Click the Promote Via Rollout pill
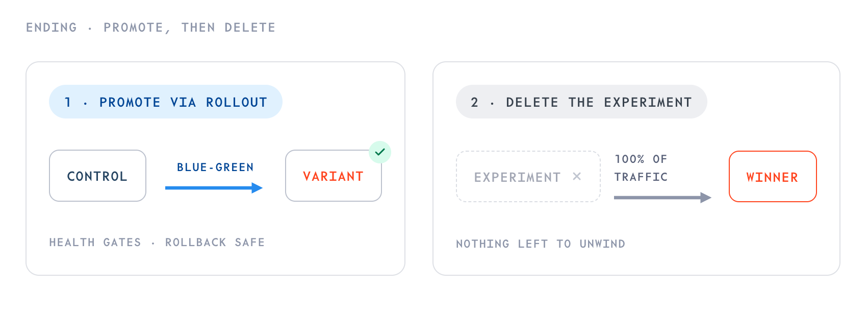 click(x=166, y=102)
